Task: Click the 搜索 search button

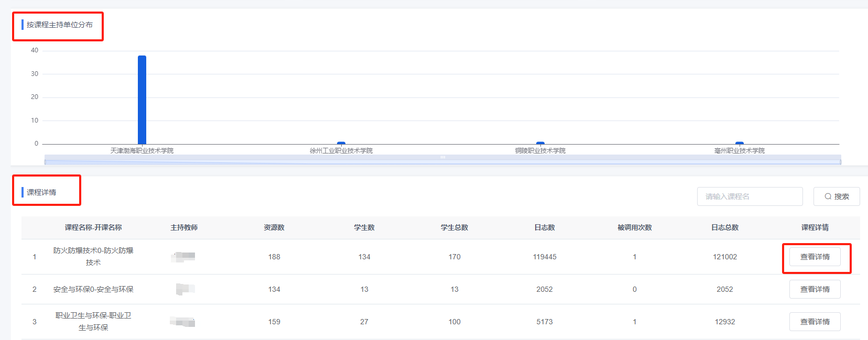Action: [837, 196]
